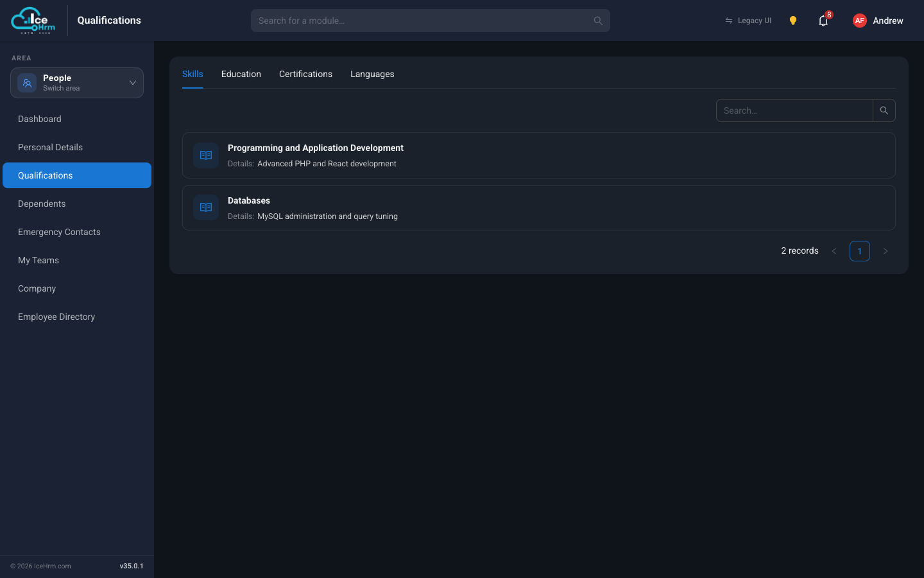This screenshot has height=578, width=924.
Task: Open the Andrew user menu
Action: (878, 21)
